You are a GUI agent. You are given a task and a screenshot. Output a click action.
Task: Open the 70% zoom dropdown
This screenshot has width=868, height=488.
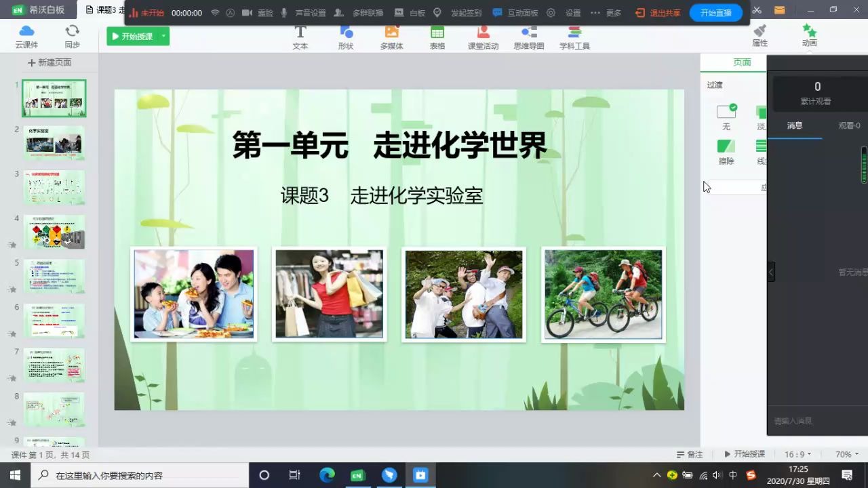[847, 454]
